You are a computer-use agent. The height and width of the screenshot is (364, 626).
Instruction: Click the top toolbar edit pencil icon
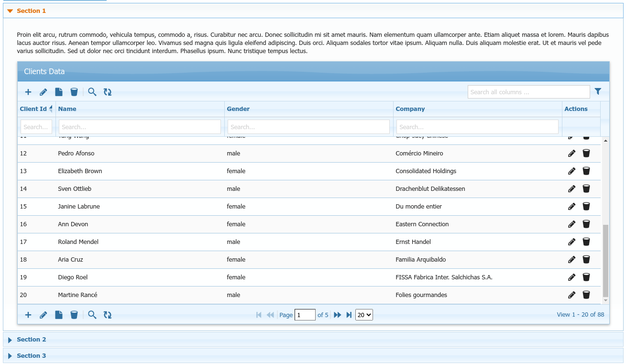tap(44, 92)
